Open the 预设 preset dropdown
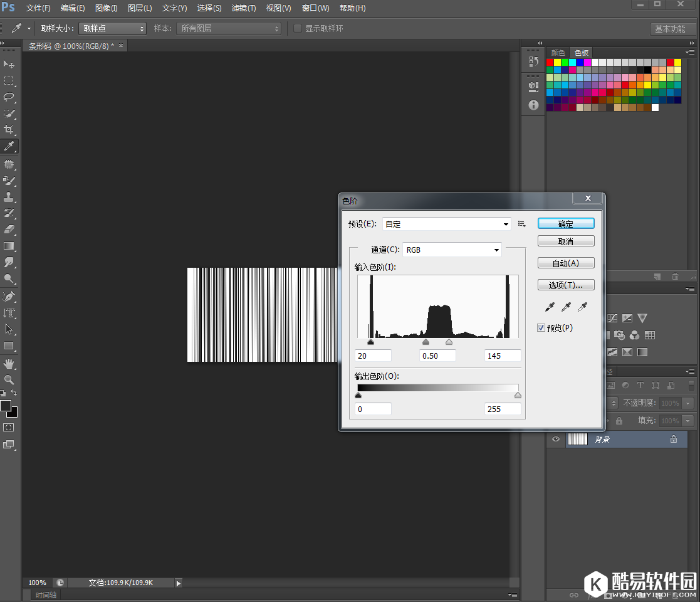This screenshot has width=700, height=602. coord(446,224)
